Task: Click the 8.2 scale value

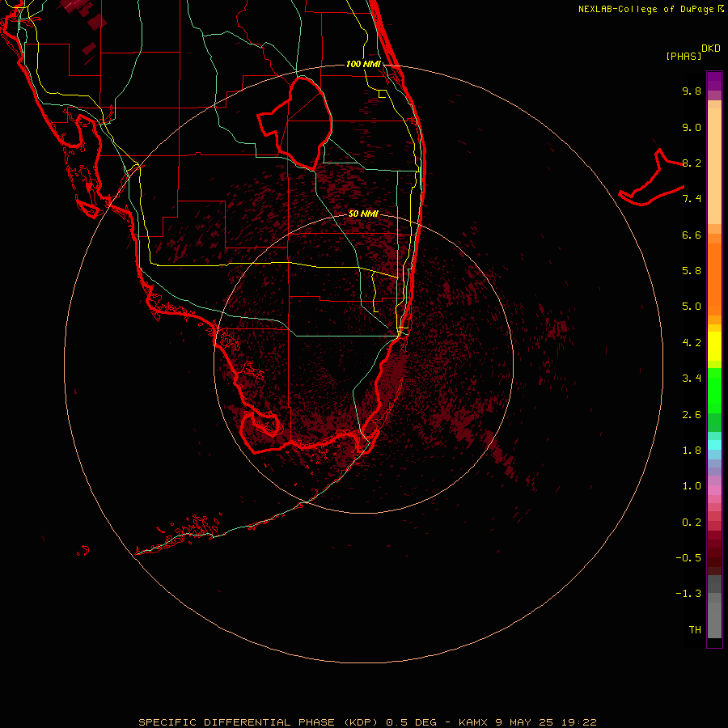Action: click(692, 163)
